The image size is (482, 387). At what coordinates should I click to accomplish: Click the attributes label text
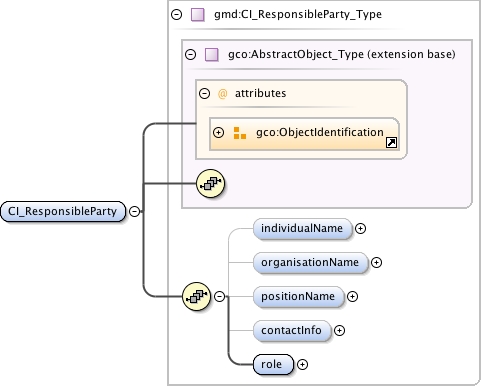click(x=260, y=93)
